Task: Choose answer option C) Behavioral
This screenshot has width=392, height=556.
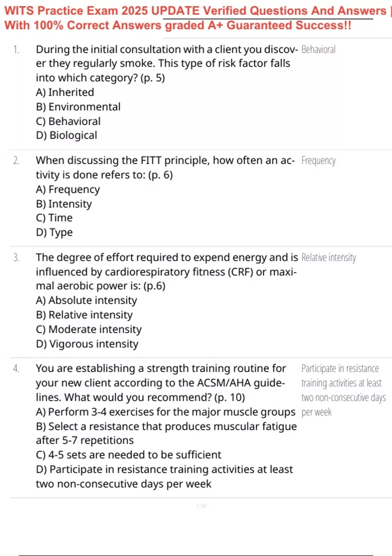Action: click(68, 121)
